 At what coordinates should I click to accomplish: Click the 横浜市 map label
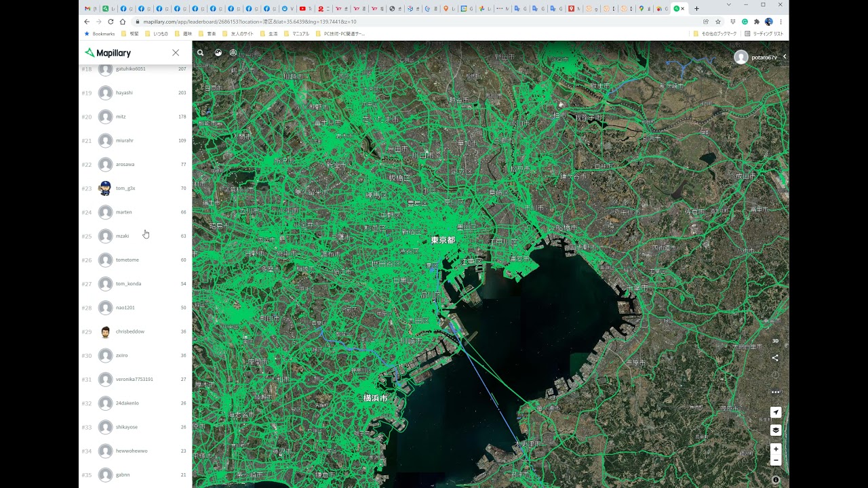click(375, 398)
